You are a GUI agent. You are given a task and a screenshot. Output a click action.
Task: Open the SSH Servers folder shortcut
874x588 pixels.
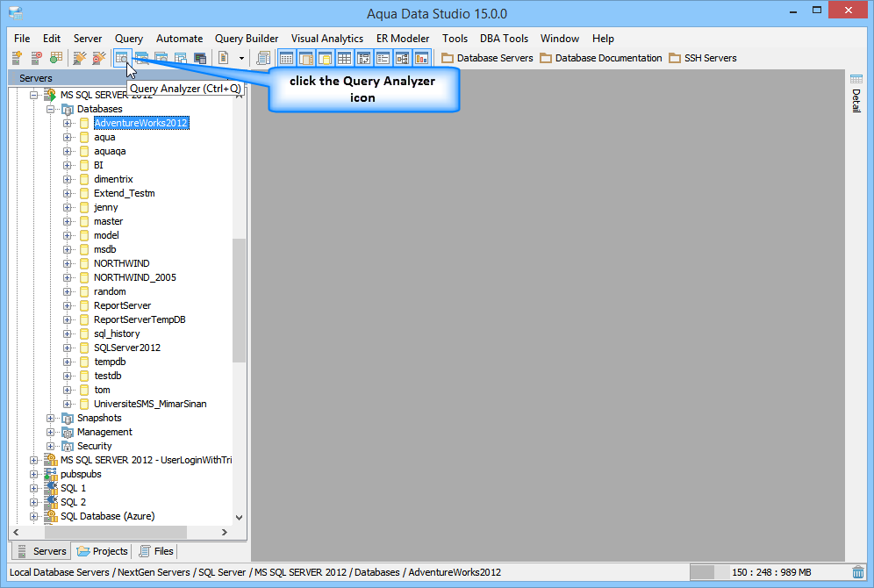pyautogui.click(x=703, y=58)
